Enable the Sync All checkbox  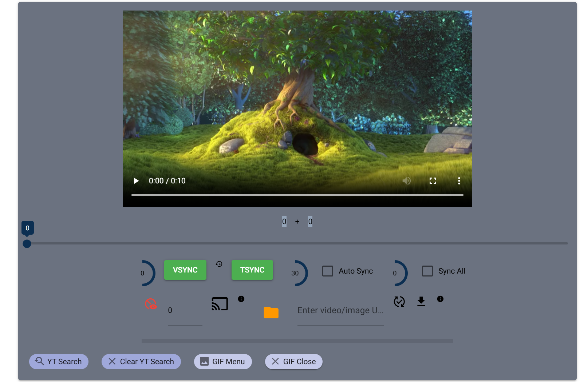click(427, 271)
